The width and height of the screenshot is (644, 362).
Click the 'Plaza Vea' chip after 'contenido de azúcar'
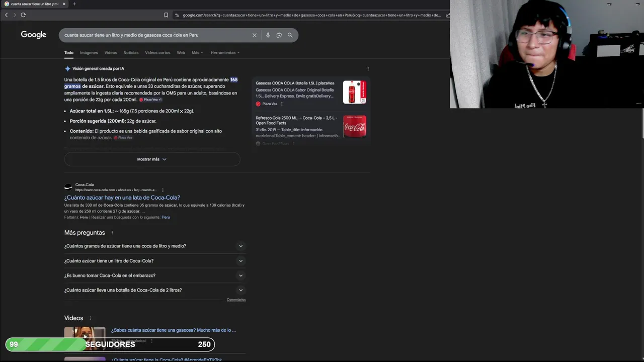(x=123, y=138)
